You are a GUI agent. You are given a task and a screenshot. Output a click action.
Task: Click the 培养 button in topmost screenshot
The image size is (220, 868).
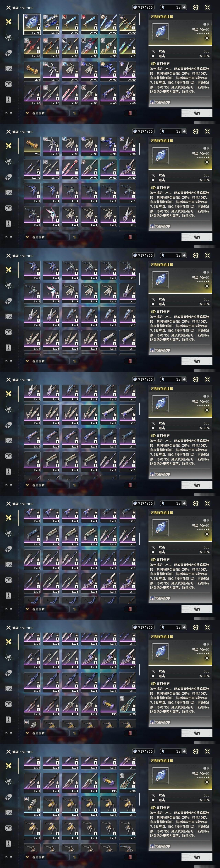point(197,113)
